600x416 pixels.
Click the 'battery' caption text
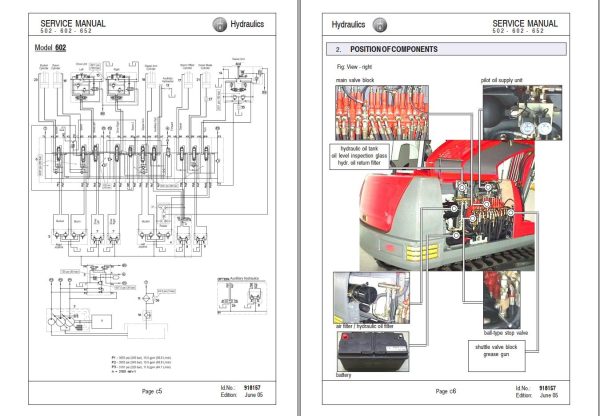point(343,375)
